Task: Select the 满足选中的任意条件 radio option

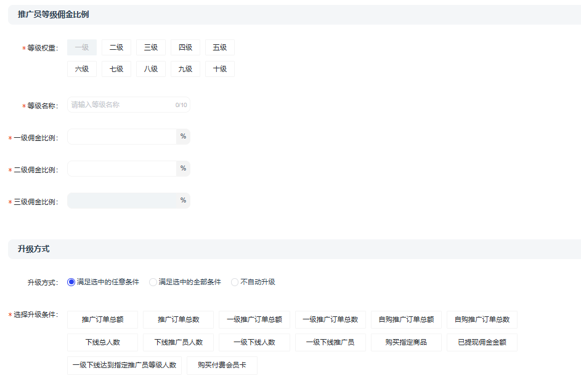Action: (71, 282)
